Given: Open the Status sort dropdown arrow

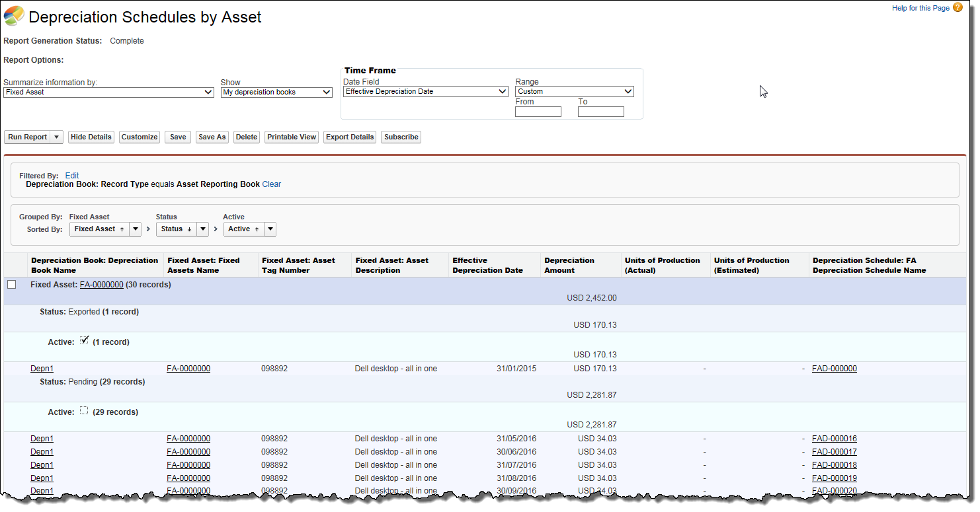Looking at the screenshot, I should (x=202, y=229).
